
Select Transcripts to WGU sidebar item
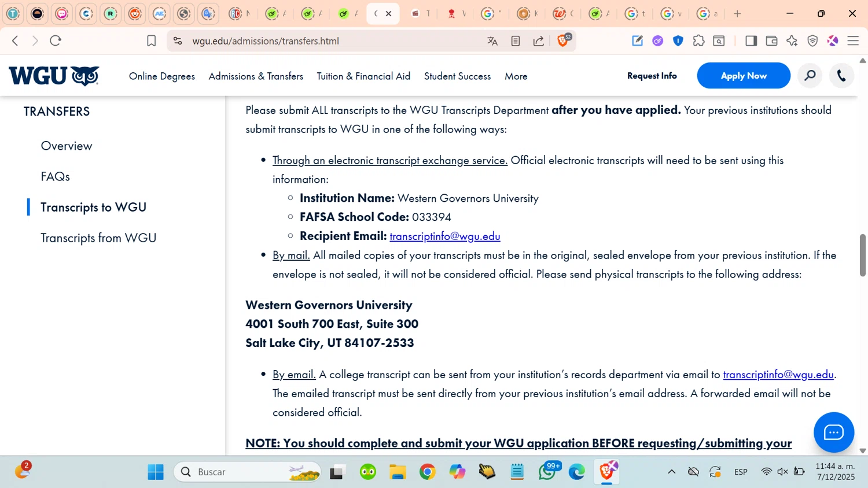[94, 207]
